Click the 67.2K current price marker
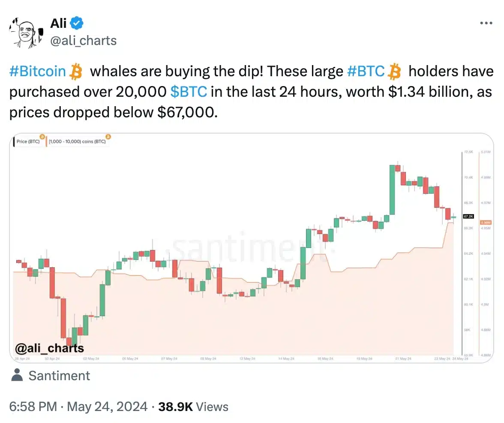 pyautogui.click(x=468, y=217)
